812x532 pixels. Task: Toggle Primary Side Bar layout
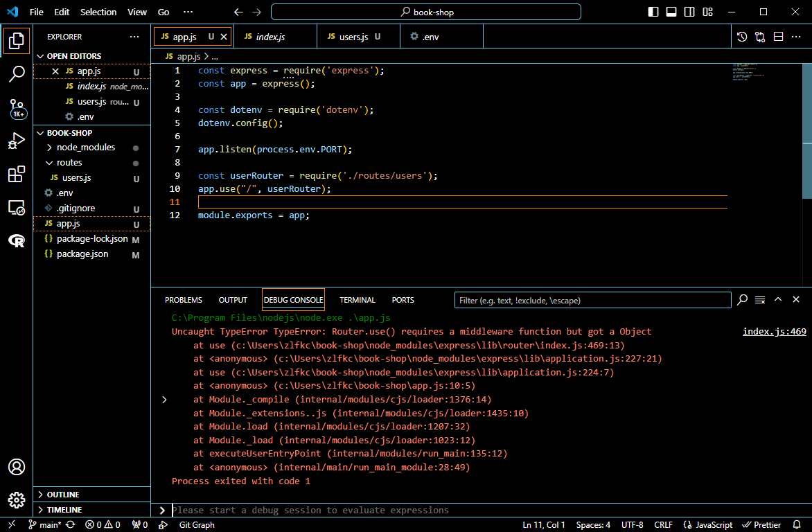click(x=653, y=12)
